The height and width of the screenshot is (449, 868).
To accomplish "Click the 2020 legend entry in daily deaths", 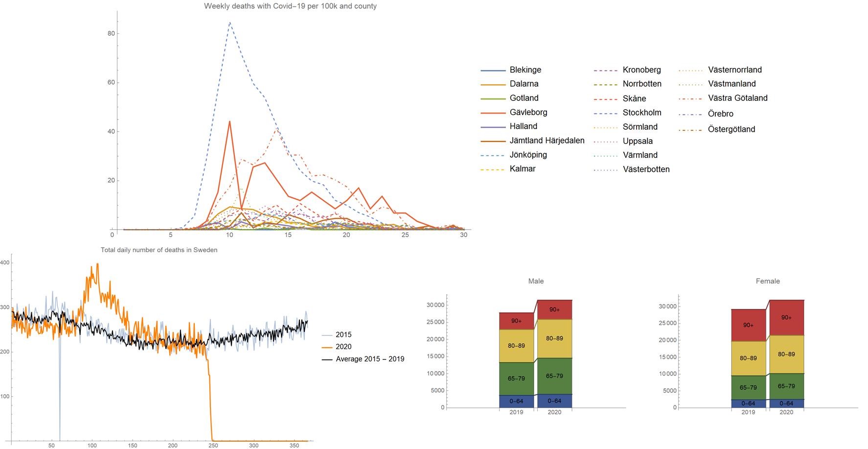I will [x=343, y=347].
